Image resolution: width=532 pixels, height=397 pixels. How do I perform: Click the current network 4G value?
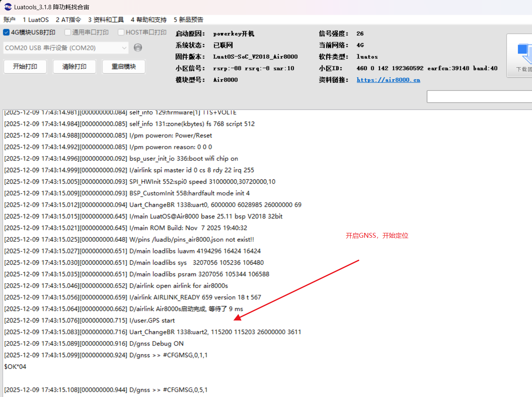click(x=360, y=45)
